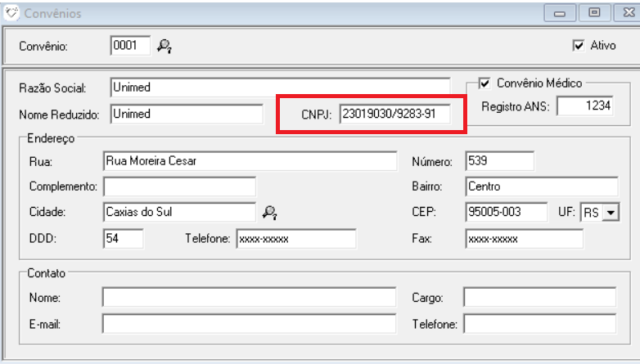Open the UF state dropdown
Screen dimensions: 640x364
coord(609,213)
